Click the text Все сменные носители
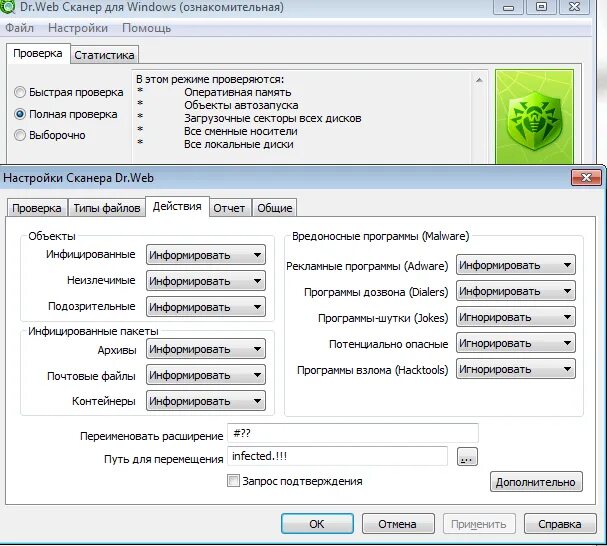The image size is (607, 546). pos(241,131)
